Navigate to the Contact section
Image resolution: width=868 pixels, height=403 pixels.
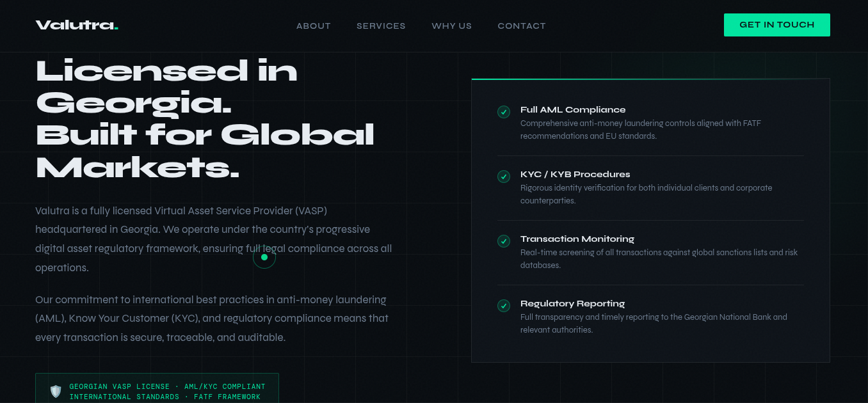coord(522,26)
